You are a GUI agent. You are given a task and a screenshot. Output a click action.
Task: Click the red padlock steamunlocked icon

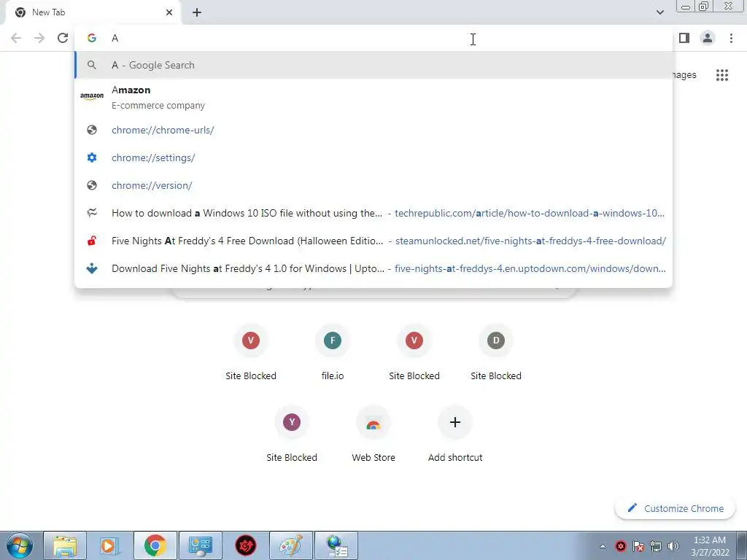pos(92,241)
